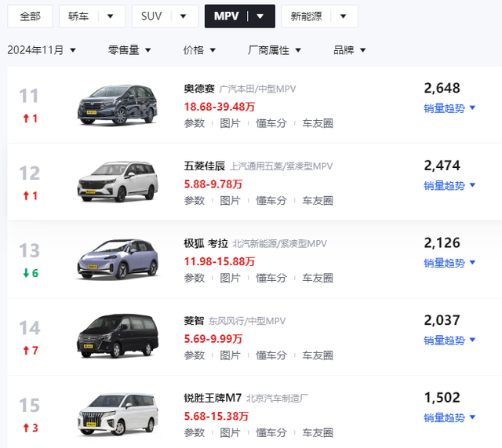Expand 销量趋势 for 锐胜王牌M7
The width and height of the screenshot is (502, 448).
449,418
